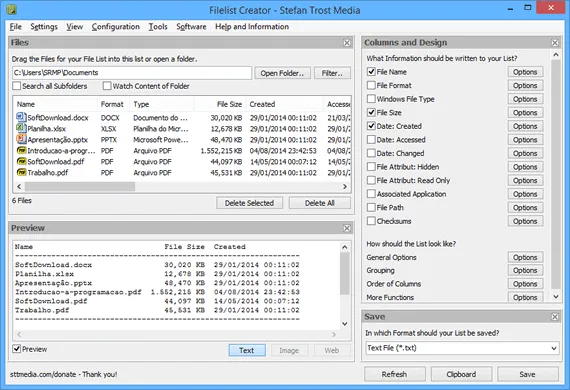570x390 pixels.
Task: Check the Date: Changed checkbox
Action: [x=371, y=153]
